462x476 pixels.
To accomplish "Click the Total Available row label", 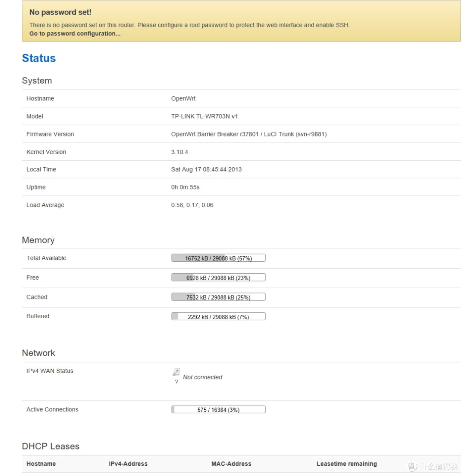I will 46,258.
